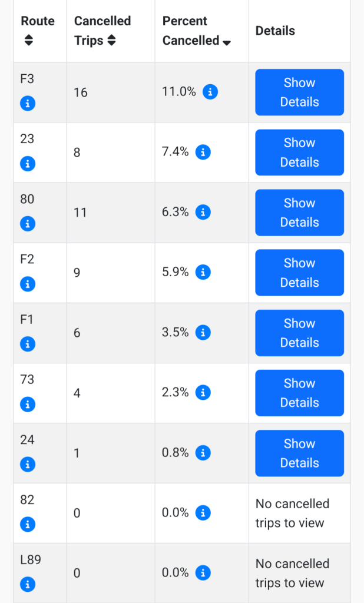Click the info icon under route 82
364x603 pixels.
click(x=28, y=524)
